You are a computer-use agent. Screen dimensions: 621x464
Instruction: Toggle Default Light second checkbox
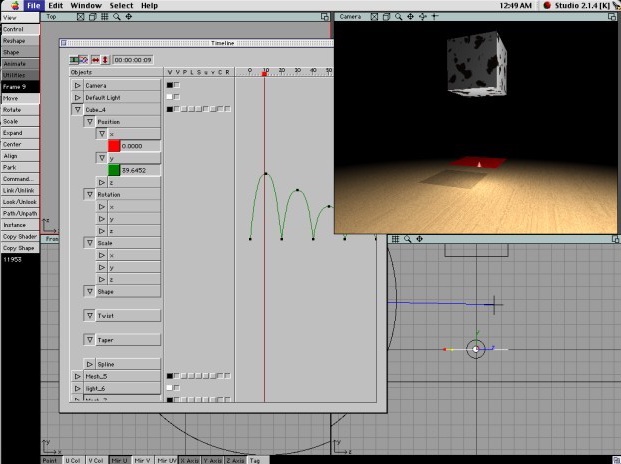click(177, 97)
